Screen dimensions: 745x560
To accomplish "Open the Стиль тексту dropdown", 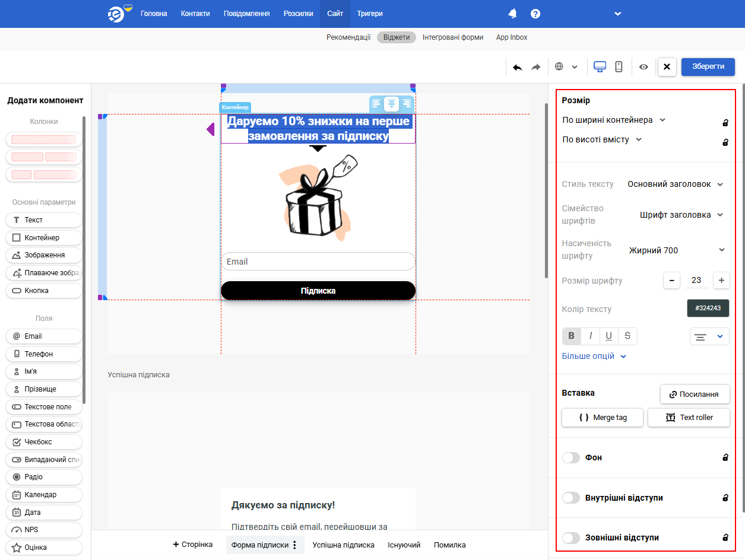I will [x=676, y=184].
